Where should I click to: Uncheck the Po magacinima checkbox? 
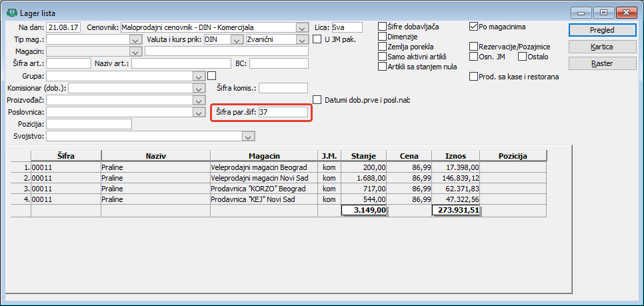(x=473, y=27)
